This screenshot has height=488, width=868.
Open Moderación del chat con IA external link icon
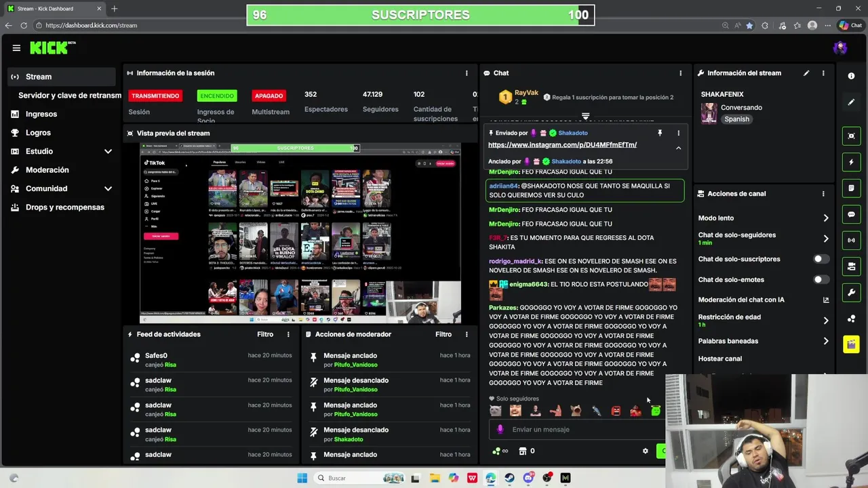(825, 300)
